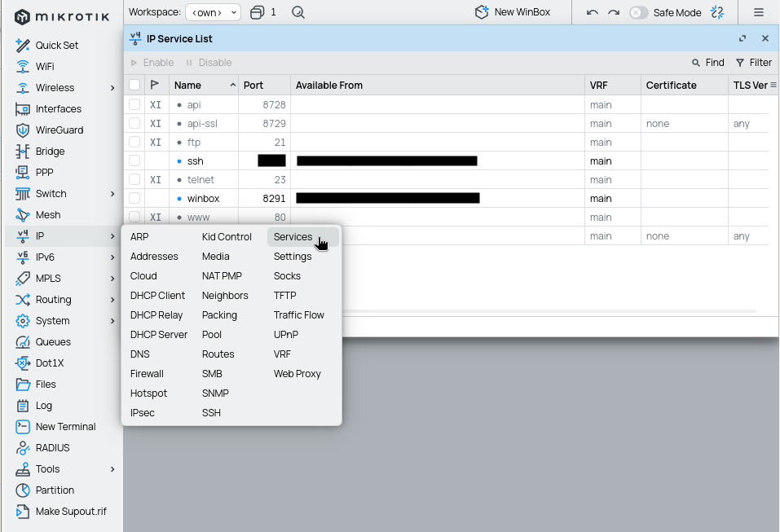Click the Available From column header
Image resolution: width=780 pixels, height=532 pixels.
pyautogui.click(x=438, y=85)
